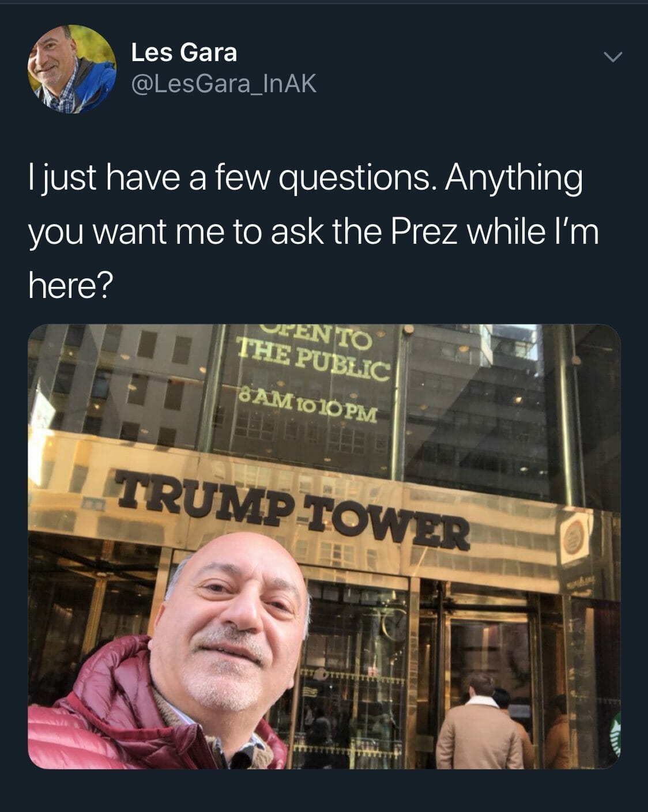This screenshot has height=812, width=648.
Task: Click the display name Les Gara
Action: click(x=184, y=52)
